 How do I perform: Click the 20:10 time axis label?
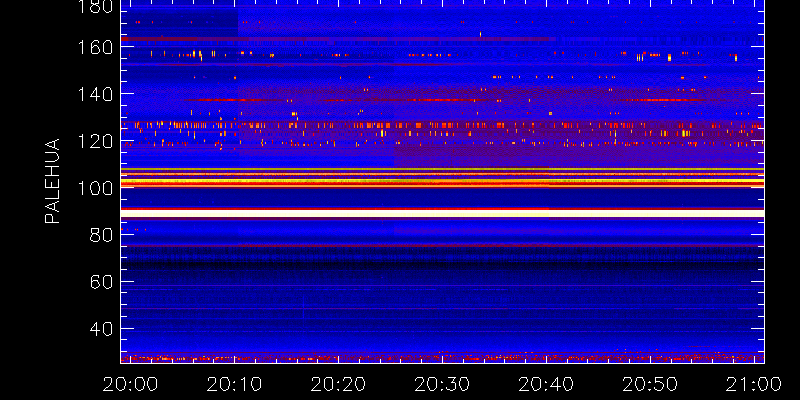(x=234, y=384)
